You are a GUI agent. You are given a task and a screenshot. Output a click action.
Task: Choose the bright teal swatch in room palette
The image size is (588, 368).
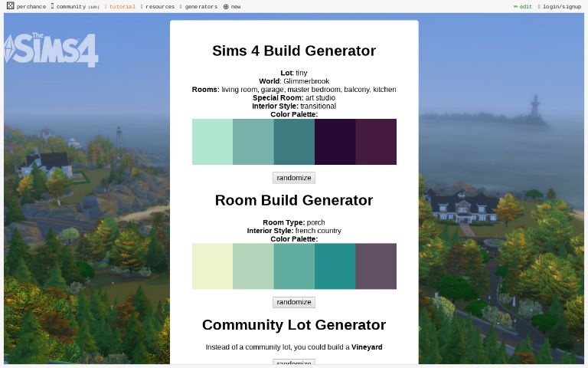click(335, 266)
